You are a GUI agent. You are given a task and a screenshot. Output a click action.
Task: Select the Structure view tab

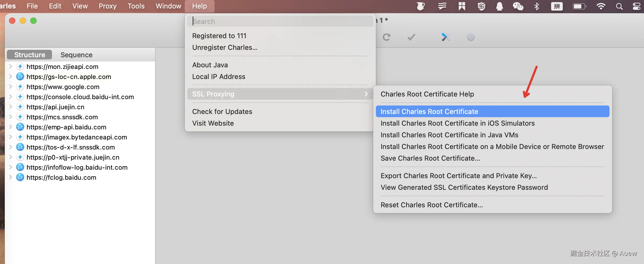[30, 55]
